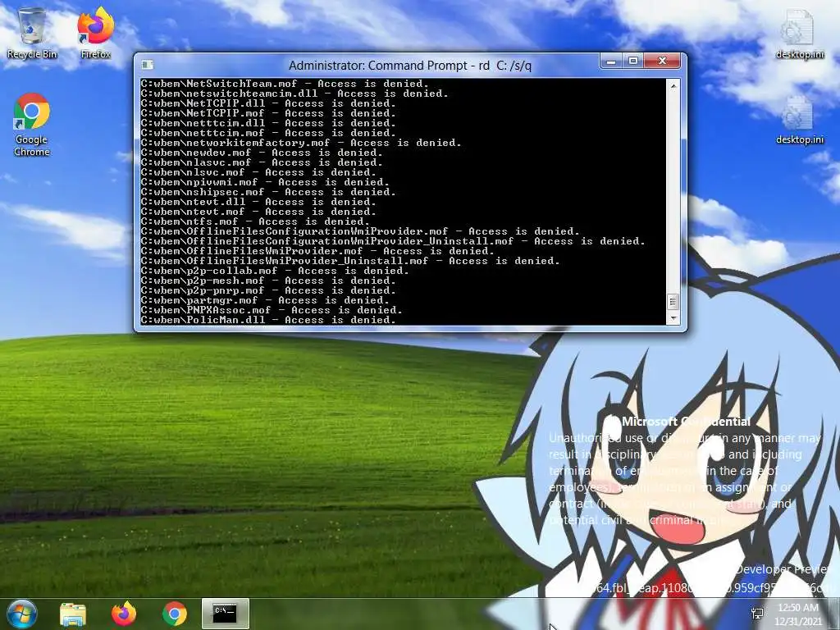This screenshot has height=630, width=840.
Task: Click the p2p-collab.mof output line
Action: [x=274, y=271]
